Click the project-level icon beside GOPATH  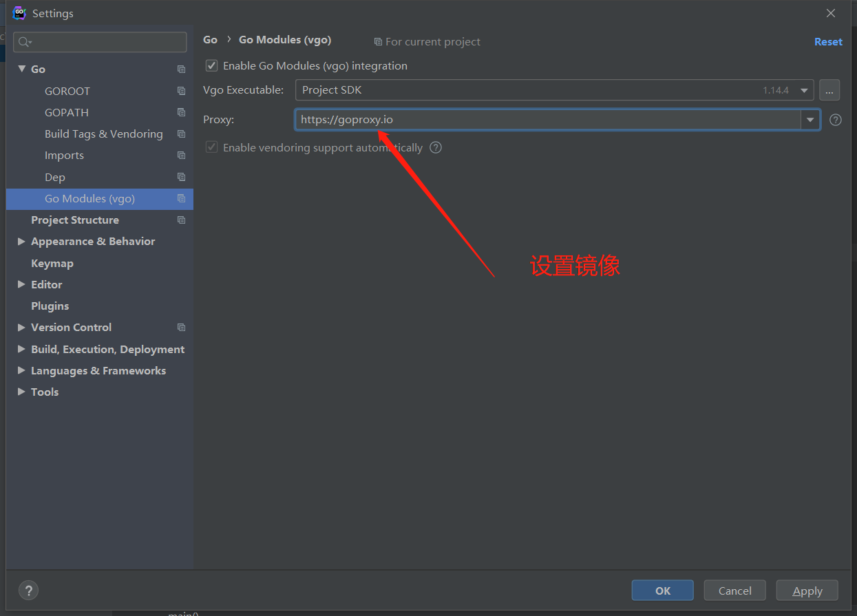point(181,112)
